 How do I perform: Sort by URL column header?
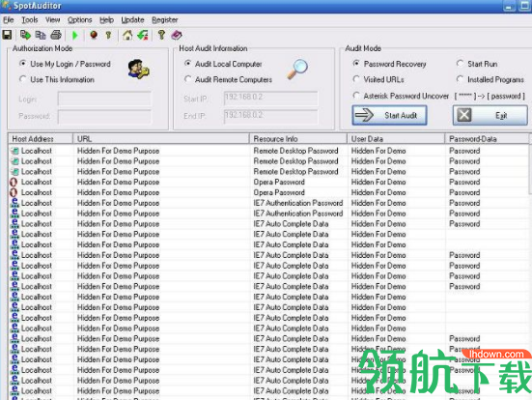pos(161,138)
